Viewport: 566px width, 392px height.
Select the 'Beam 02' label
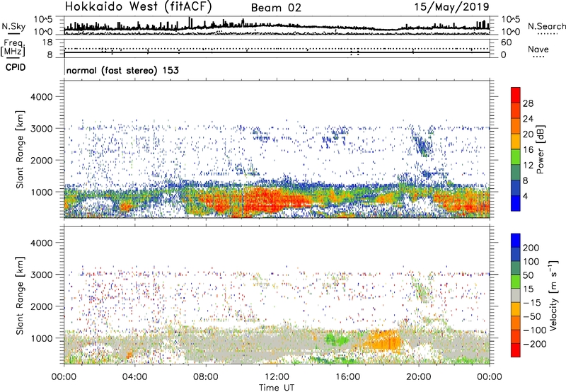(276, 8)
